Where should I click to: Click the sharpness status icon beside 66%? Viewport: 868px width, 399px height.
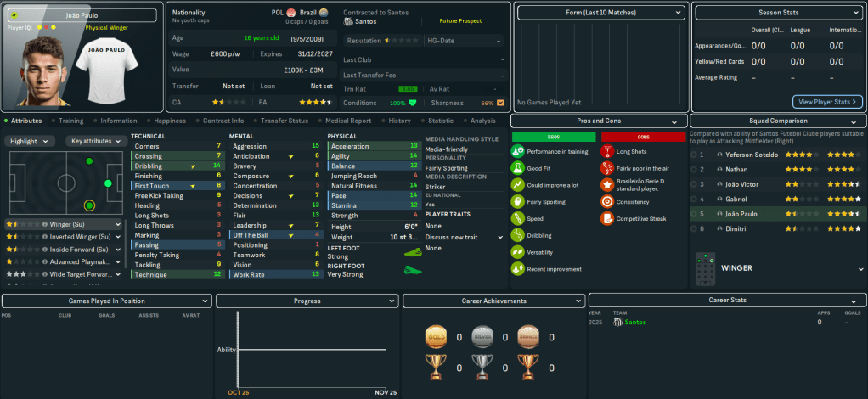coord(500,103)
